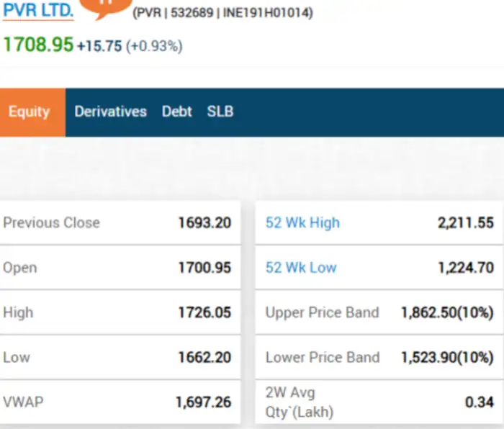Click the Open price value 1700.95

[204, 268]
